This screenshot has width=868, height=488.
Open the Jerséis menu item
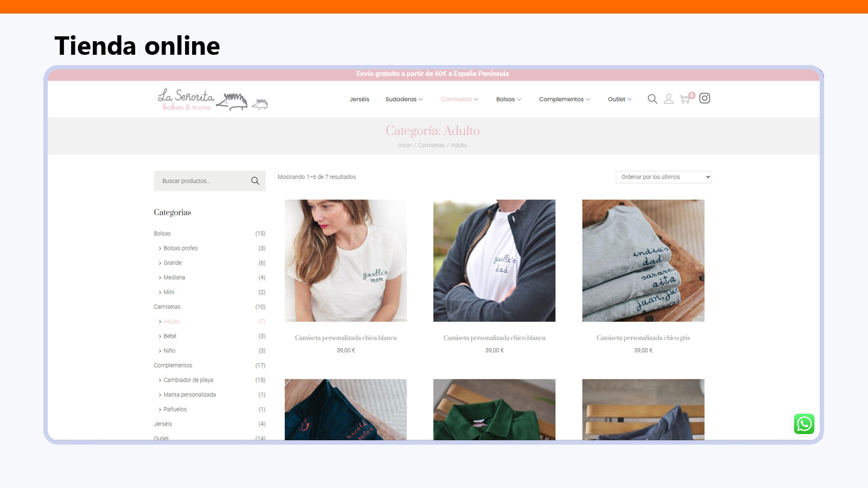click(x=359, y=99)
